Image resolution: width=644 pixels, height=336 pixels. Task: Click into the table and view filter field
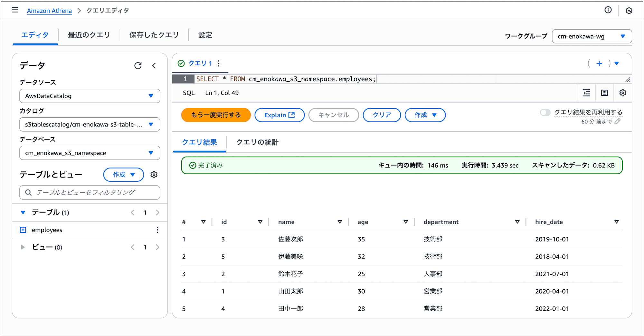coord(90,192)
